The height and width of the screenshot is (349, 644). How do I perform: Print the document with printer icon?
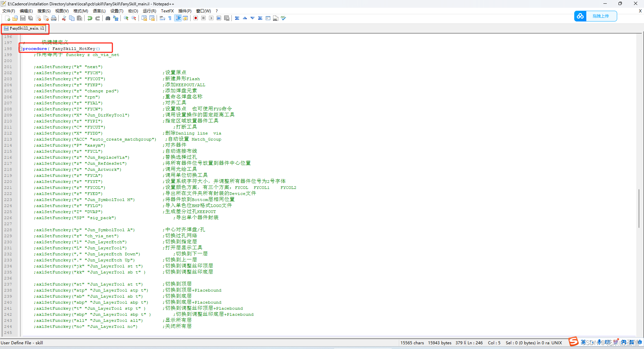[x=54, y=18]
